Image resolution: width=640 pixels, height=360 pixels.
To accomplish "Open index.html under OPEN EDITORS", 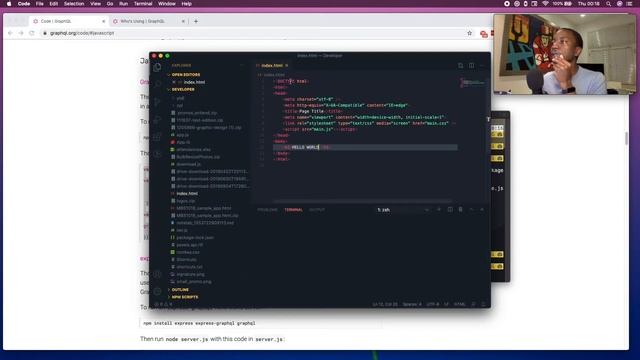I will pos(194,82).
